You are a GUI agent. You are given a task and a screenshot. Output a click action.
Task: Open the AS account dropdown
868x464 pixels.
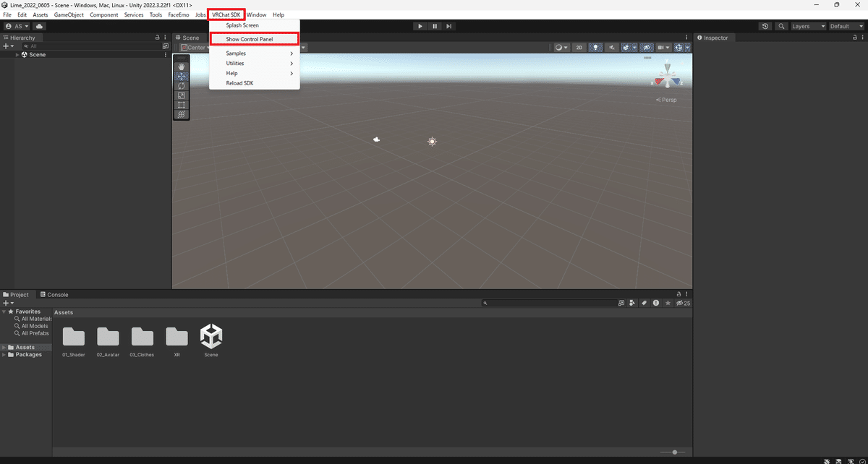point(17,26)
